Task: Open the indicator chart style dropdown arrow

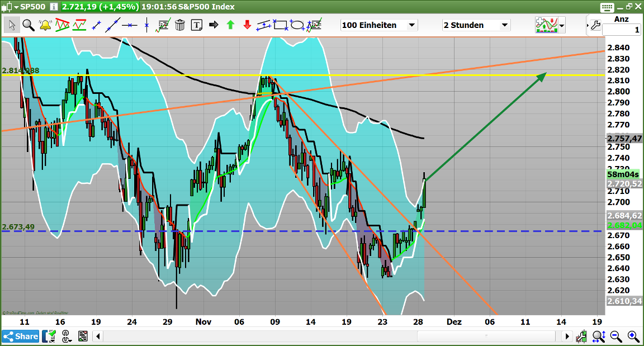Action: coord(561,25)
